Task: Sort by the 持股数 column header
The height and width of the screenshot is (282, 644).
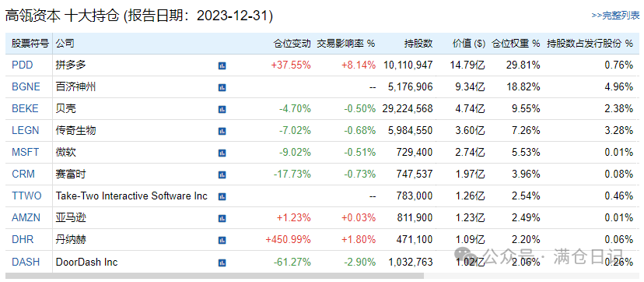Action: [x=418, y=44]
